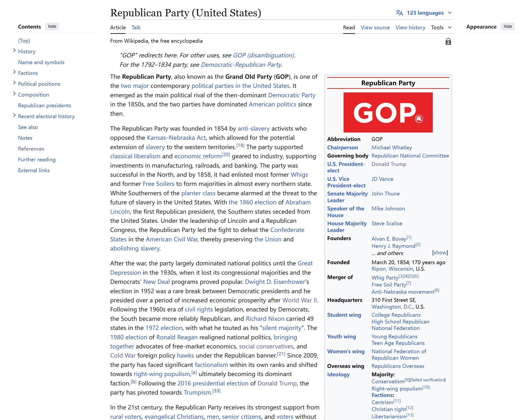Screen dimensions: 518x420
Task: Expand Political positions in contents
Action: click(x=14, y=83)
